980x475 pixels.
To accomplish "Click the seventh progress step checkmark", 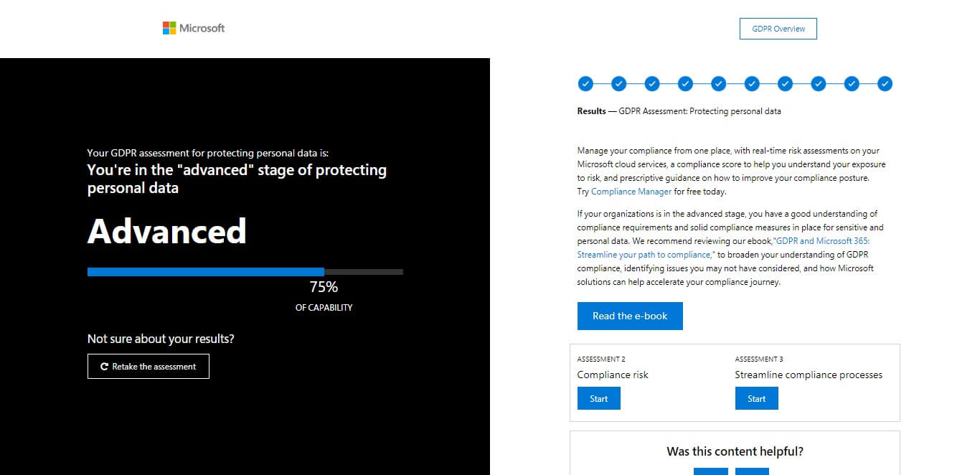I will tap(785, 84).
